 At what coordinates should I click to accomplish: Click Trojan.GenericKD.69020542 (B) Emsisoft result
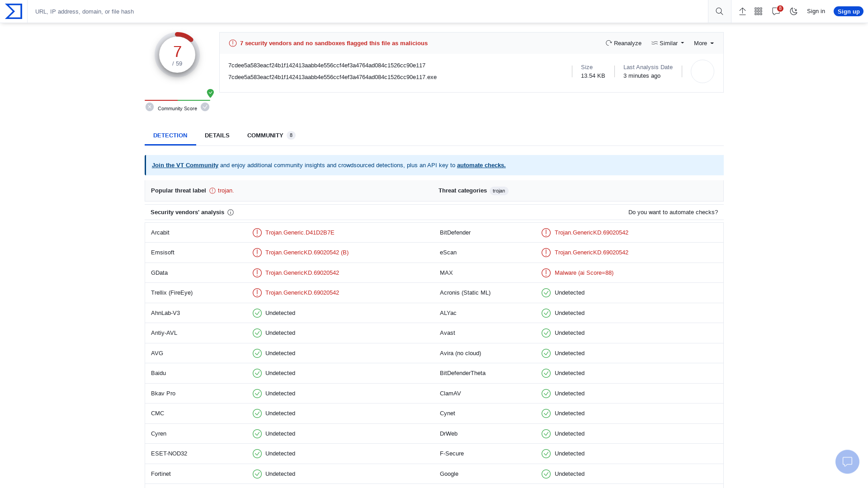(307, 253)
